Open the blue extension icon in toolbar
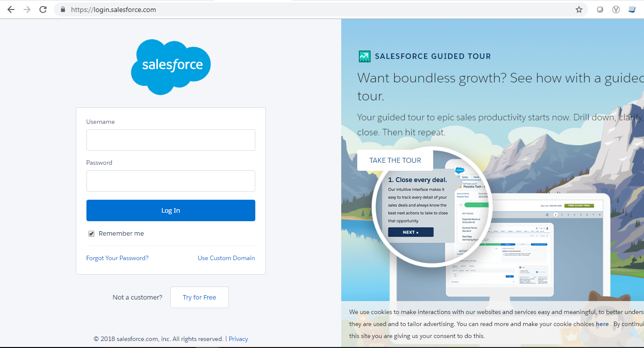This screenshot has width=644, height=348. (632, 9)
